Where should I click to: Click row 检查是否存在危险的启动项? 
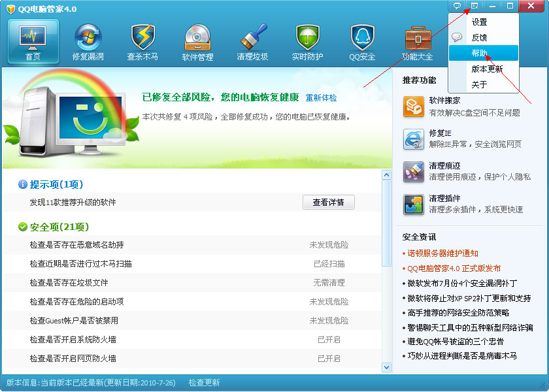193,302
